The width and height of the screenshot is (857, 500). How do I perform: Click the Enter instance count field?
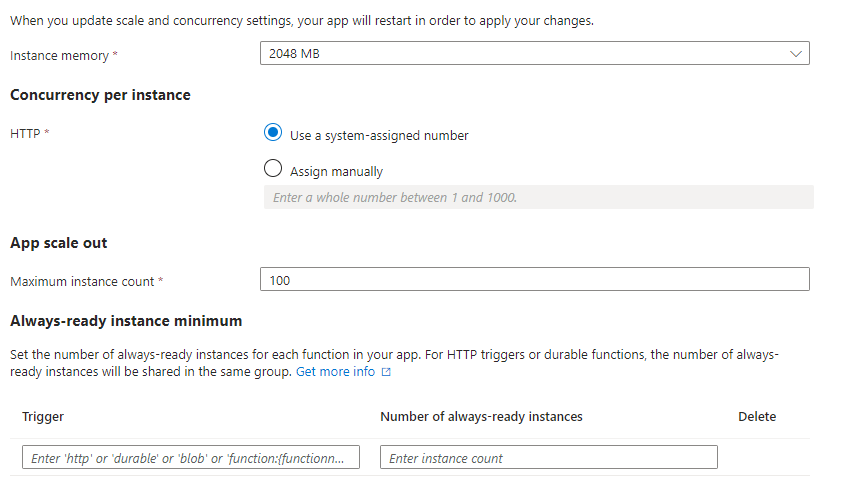coord(549,457)
